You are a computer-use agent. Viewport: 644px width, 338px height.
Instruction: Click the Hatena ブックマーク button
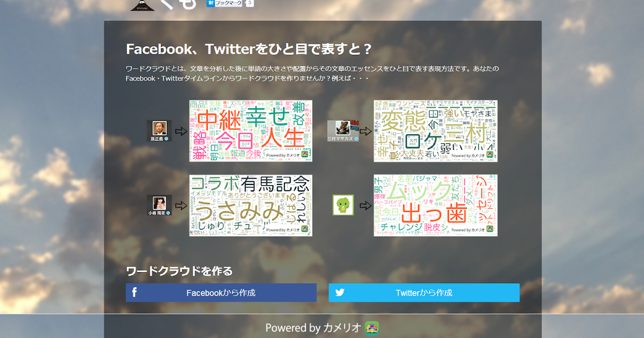pos(225,3)
